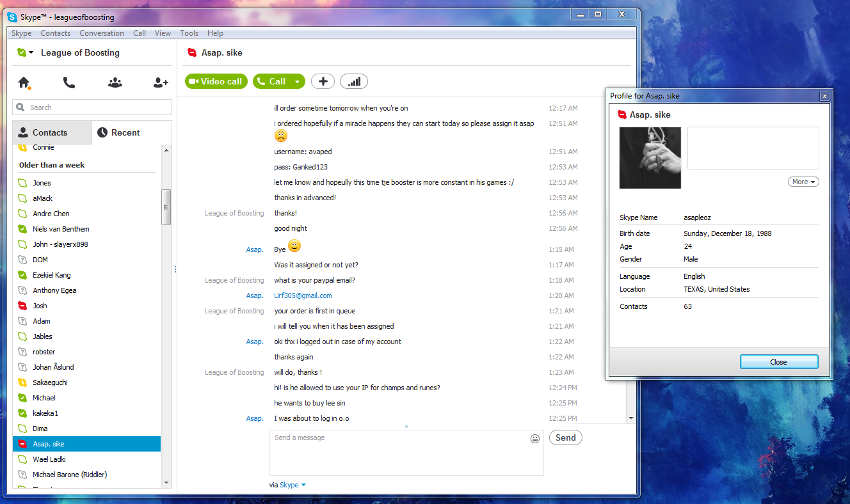The image size is (850, 504).
Task: Open the Skype Home icon
Action: (24, 83)
